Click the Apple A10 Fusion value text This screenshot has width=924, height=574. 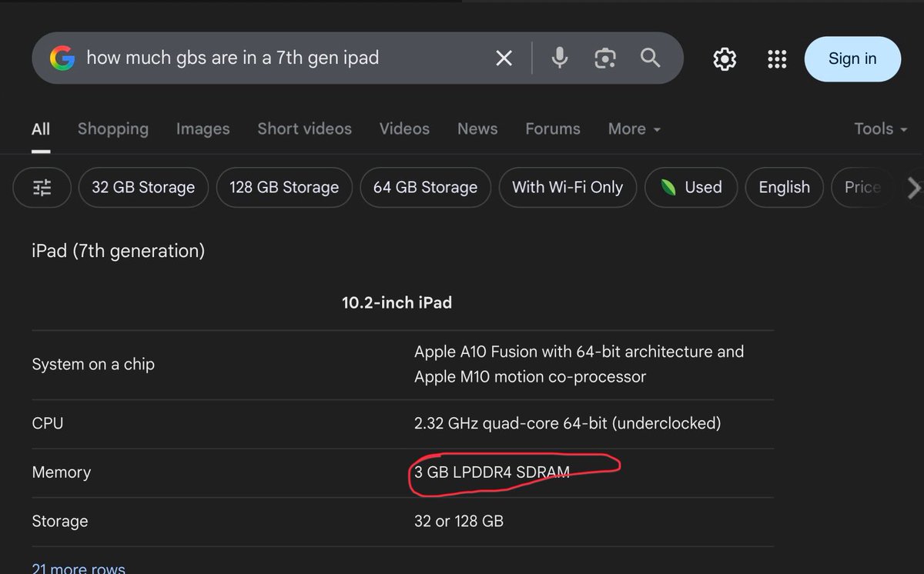click(579, 364)
